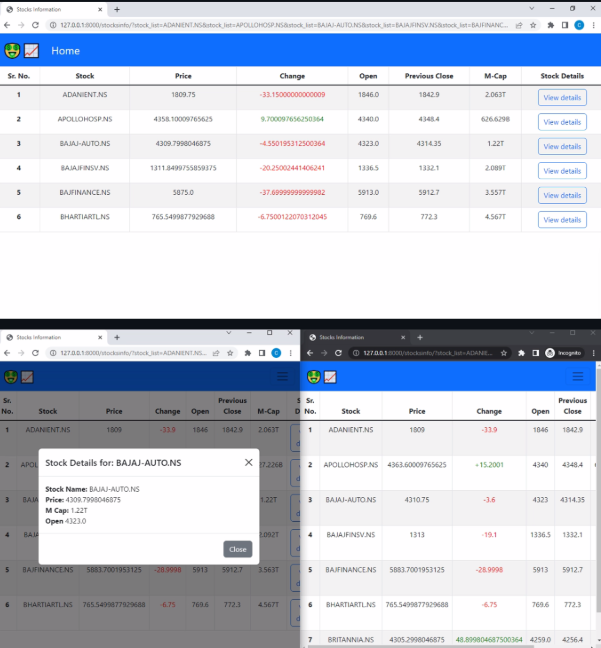Open profile avatar in top browser window
This screenshot has width=601, height=648.
(x=579, y=25)
